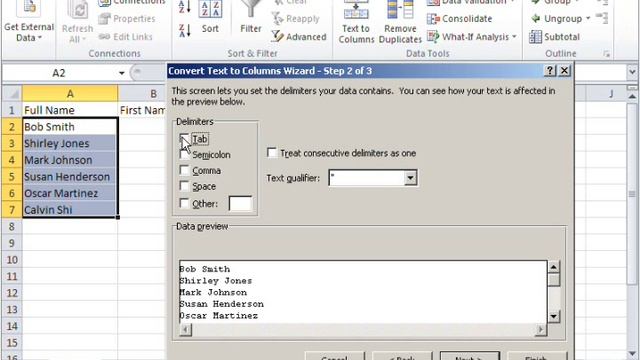Select cell containing Mark Johnson
The height and width of the screenshot is (360, 640).
point(70,160)
